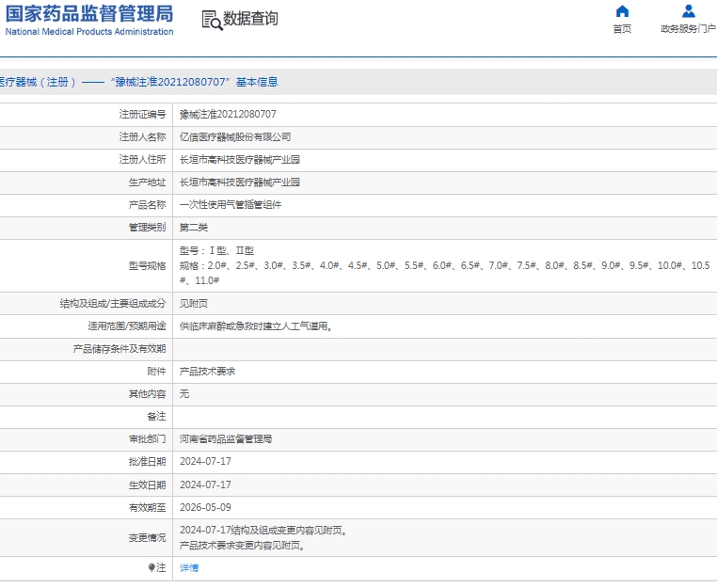Screen dimensions: 717x588
Task: Click 结构及组成/主要组成成分 row label
Action: point(113,303)
